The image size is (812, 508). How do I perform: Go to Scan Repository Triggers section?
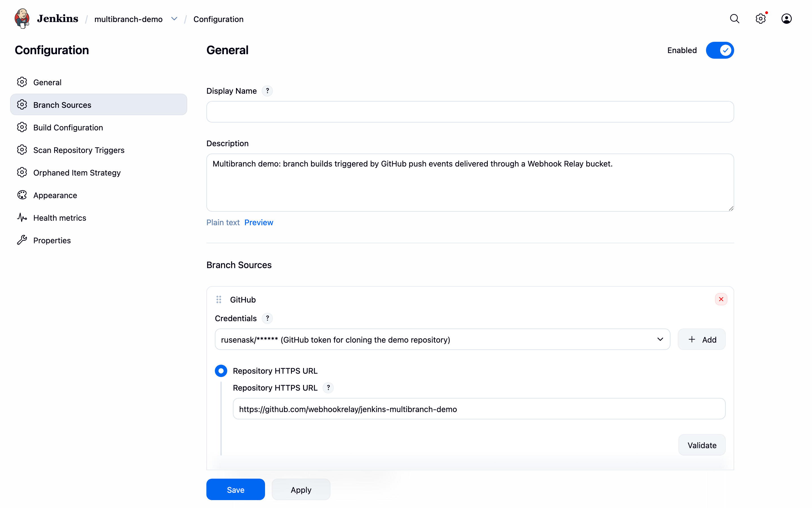coord(99,150)
